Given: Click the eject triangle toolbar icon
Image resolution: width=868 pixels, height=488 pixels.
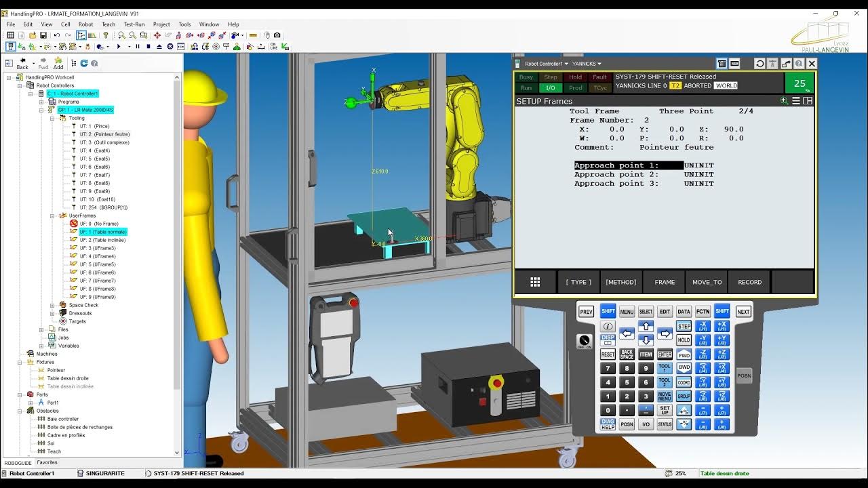Looking at the screenshot, I should click(159, 47).
